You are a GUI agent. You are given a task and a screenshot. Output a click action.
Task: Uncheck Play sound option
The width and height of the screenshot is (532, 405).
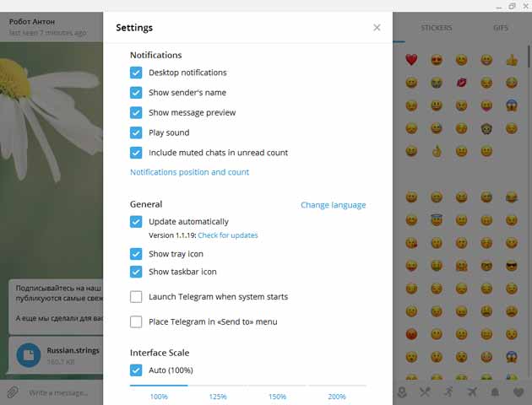click(136, 132)
